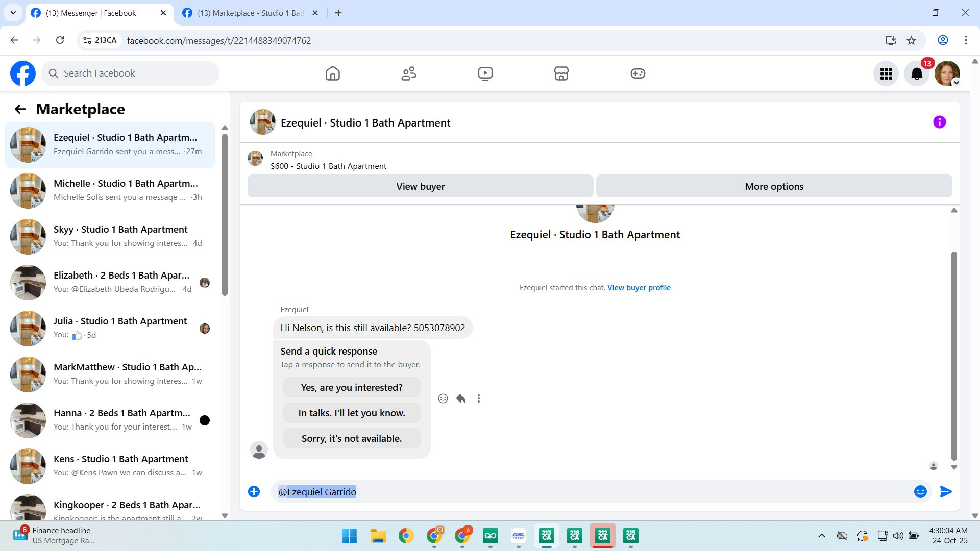Open Michelle Studio 1 Bath conversation
The image size is (980, 551).
click(110, 191)
